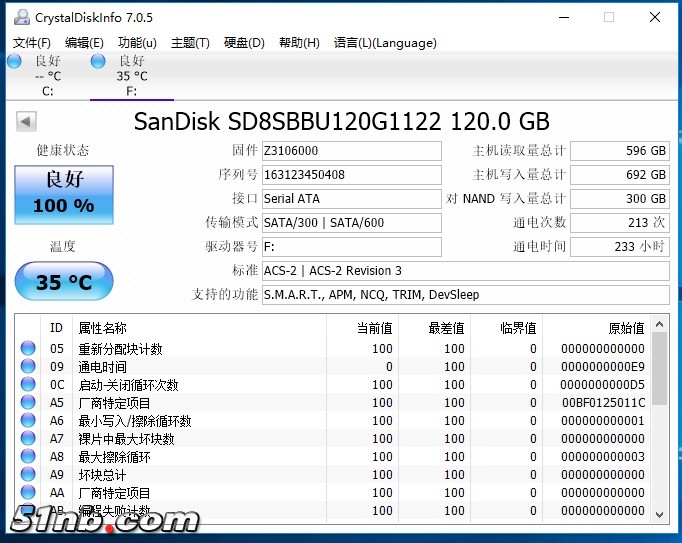682x543 pixels.
Task: Click the drive letter field F:
Action: pos(352,247)
